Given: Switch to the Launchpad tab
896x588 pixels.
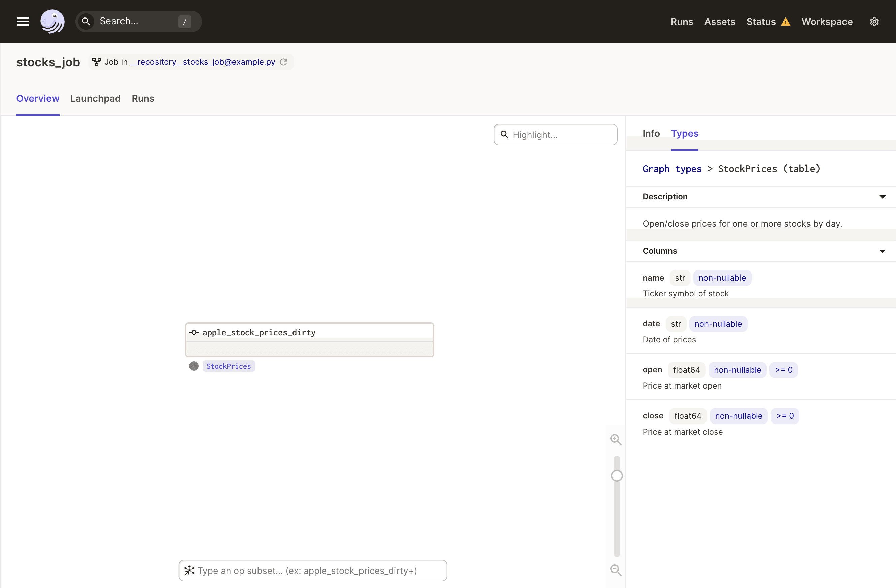Looking at the screenshot, I should [x=95, y=99].
